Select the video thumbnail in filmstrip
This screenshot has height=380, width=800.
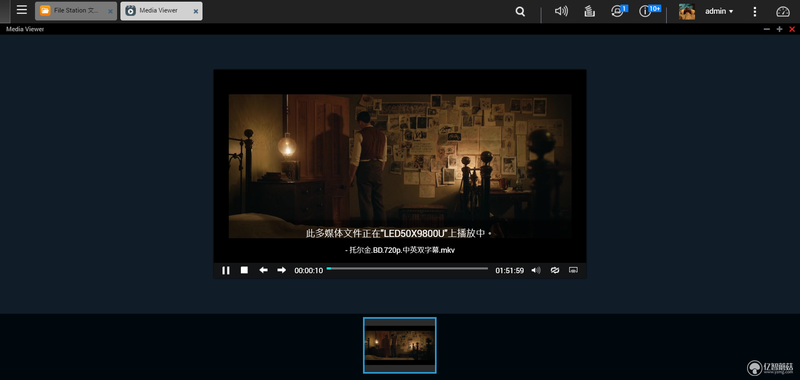[x=399, y=345]
